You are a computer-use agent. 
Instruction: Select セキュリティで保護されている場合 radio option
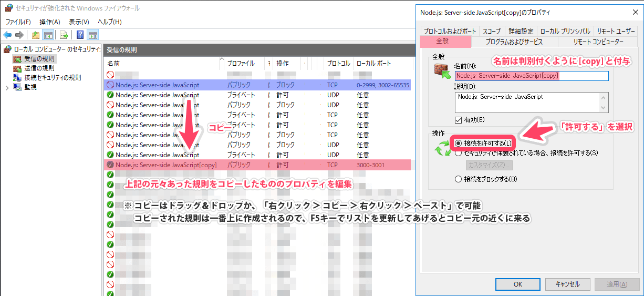(x=459, y=154)
